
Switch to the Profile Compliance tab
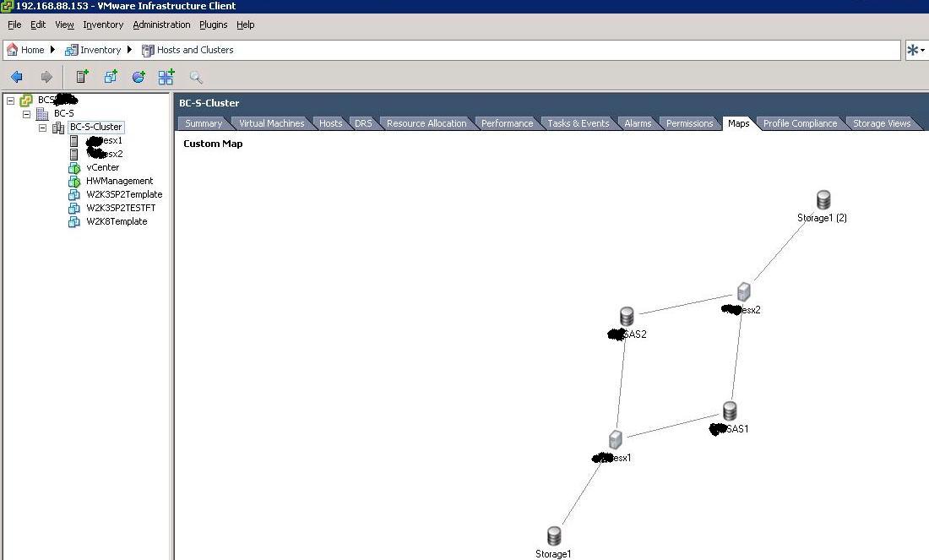(x=800, y=123)
